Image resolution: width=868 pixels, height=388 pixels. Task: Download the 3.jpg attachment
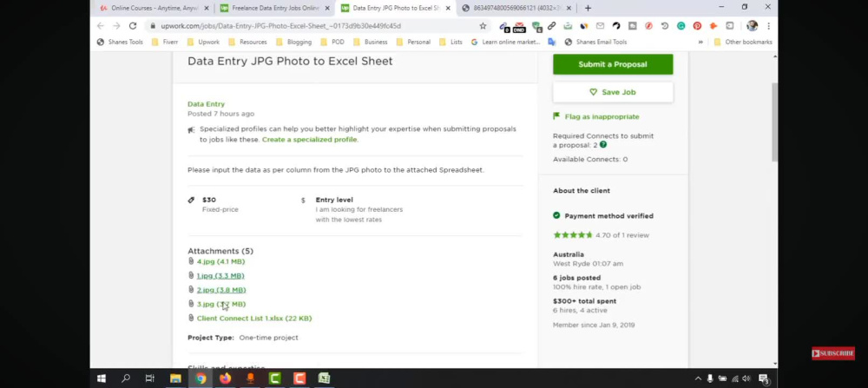click(x=220, y=304)
